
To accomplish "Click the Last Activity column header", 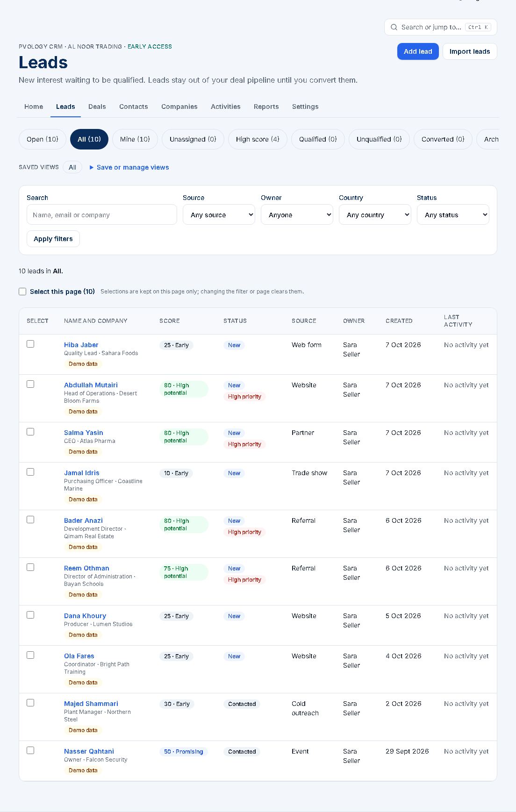I will (458, 321).
